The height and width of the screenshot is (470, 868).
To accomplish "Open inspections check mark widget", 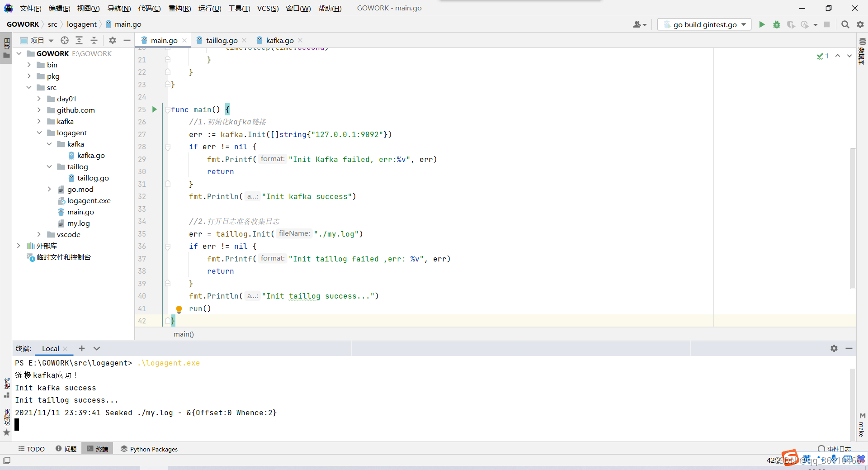I will pyautogui.click(x=822, y=56).
